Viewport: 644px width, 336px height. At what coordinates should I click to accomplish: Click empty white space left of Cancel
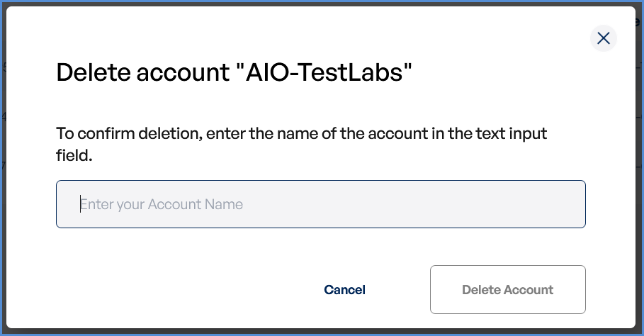pos(177,289)
